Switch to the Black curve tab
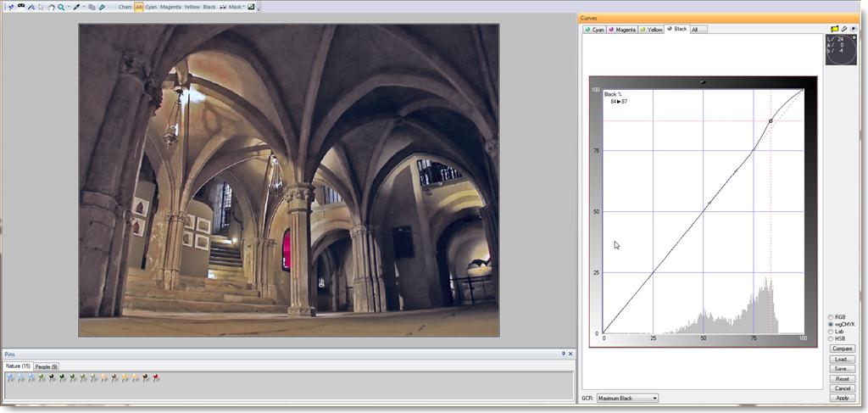The height and width of the screenshot is (413, 868). click(x=677, y=29)
